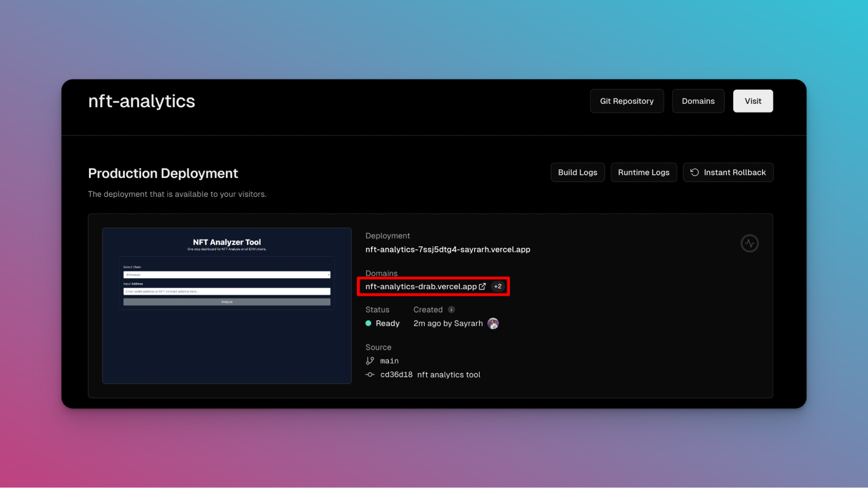868x488 pixels.
Task: Click the activity pulse icon on deployment card
Action: click(749, 243)
